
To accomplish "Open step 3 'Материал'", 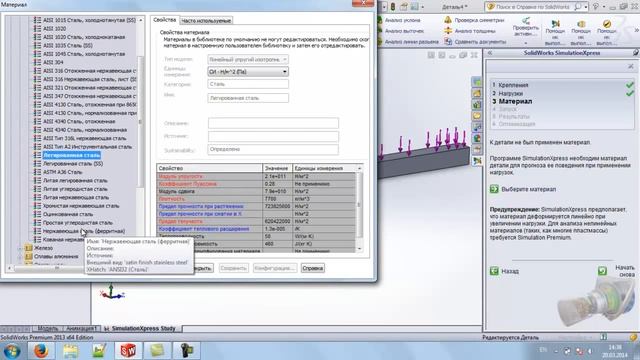I will (x=515, y=101).
